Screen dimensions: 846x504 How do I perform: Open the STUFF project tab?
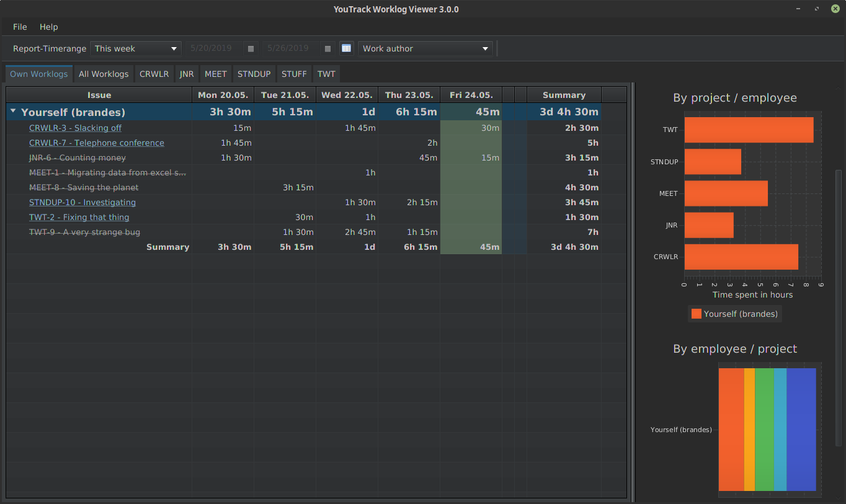click(294, 74)
